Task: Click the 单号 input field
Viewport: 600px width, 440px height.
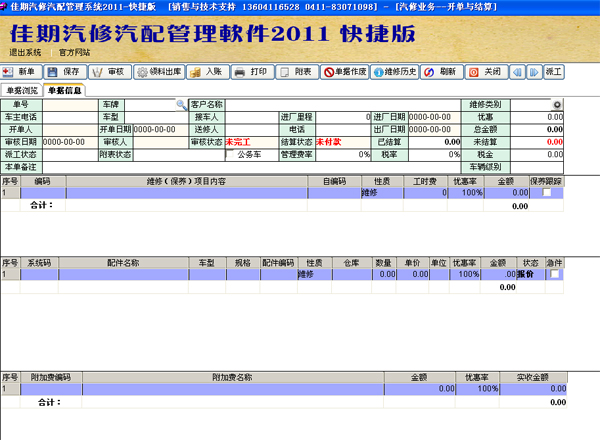Action: click(x=70, y=104)
